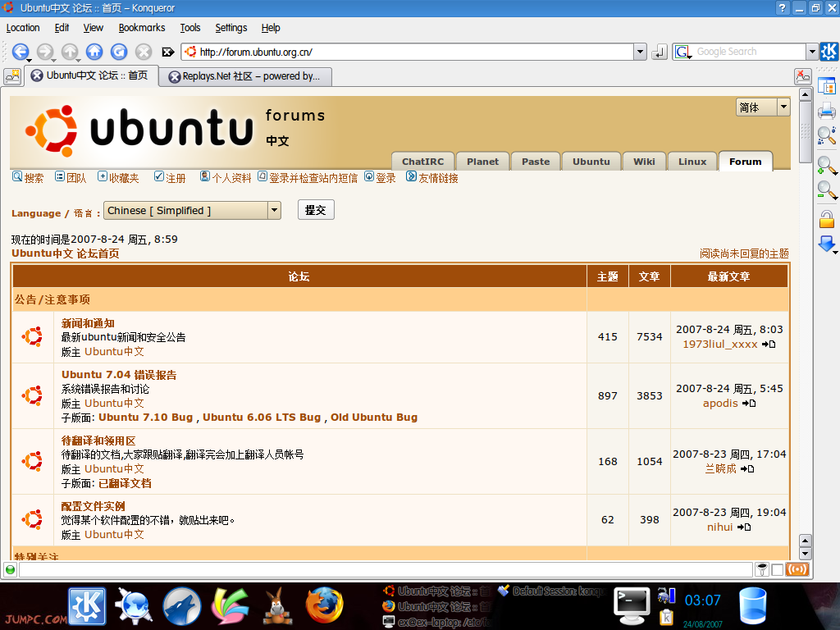Click the security padlock icon
840x630 pixels.
(x=827, y=218)
